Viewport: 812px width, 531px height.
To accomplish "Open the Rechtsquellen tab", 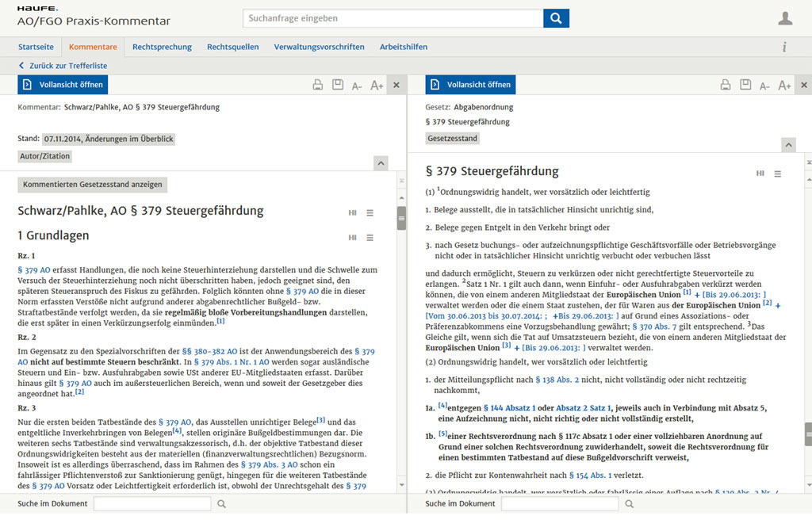I will [x=232, y=47].
